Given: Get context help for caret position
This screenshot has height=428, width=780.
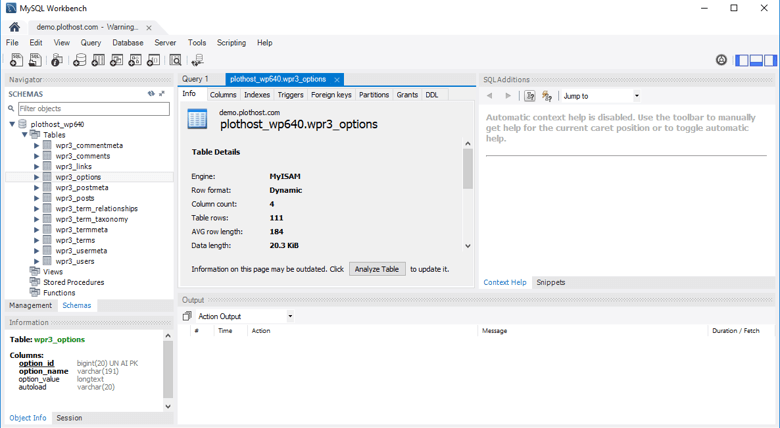Looking at the screenshot, I should coord(530,96).
